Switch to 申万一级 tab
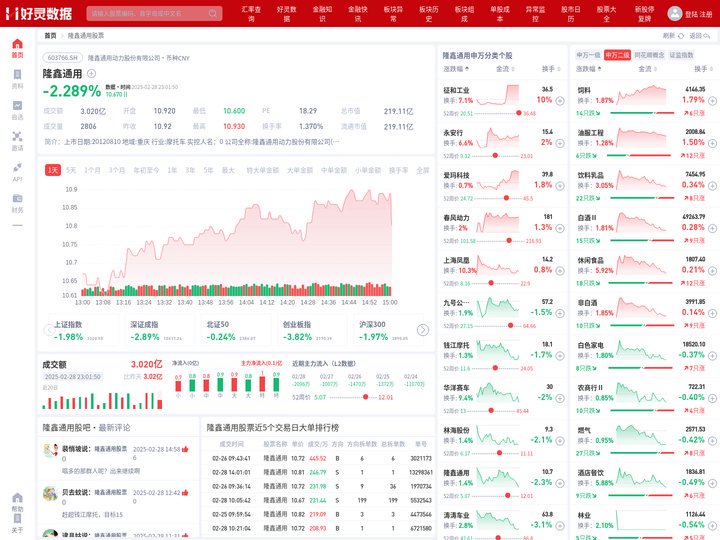 [x=588, y=55]
